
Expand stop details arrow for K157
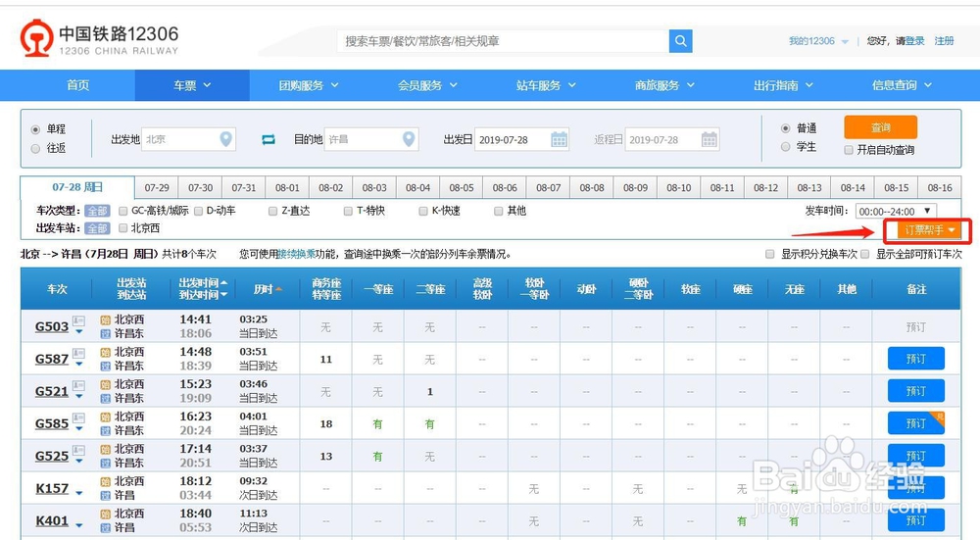point(78,494)
